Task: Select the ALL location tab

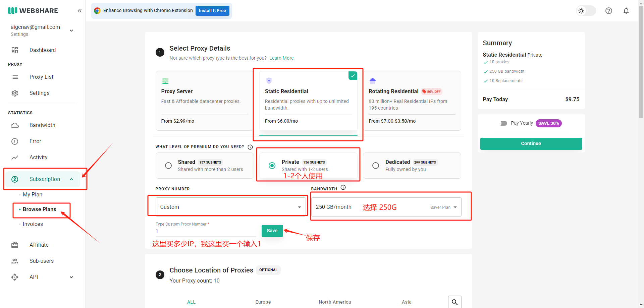Action: (x=191, y=302)
